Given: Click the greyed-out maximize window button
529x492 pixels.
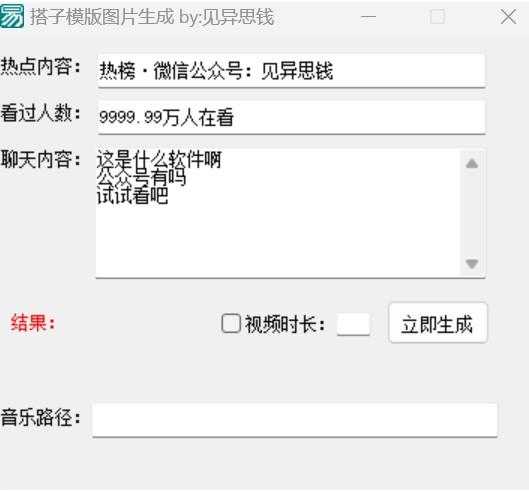Looking at the screenshot, I should pos(438,16).
